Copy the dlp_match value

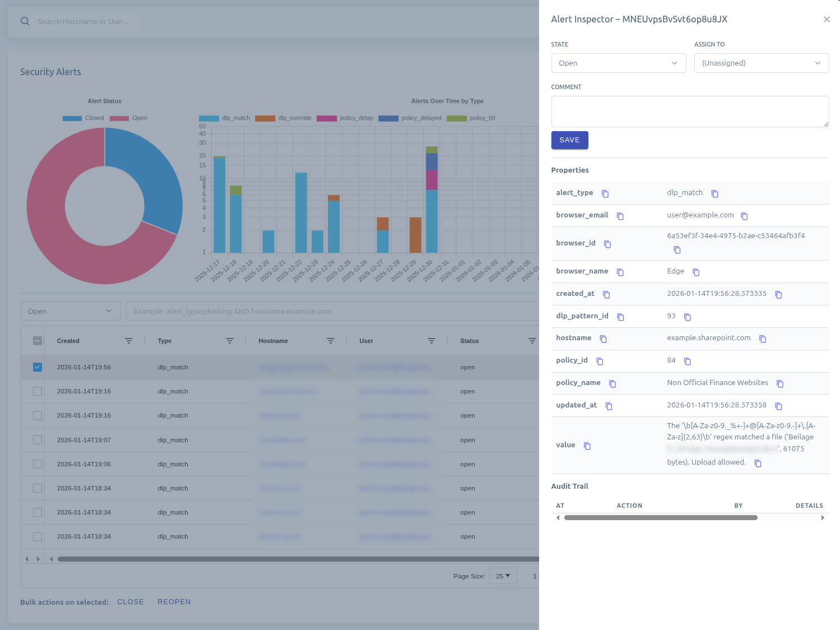click(x=714, y=193)
